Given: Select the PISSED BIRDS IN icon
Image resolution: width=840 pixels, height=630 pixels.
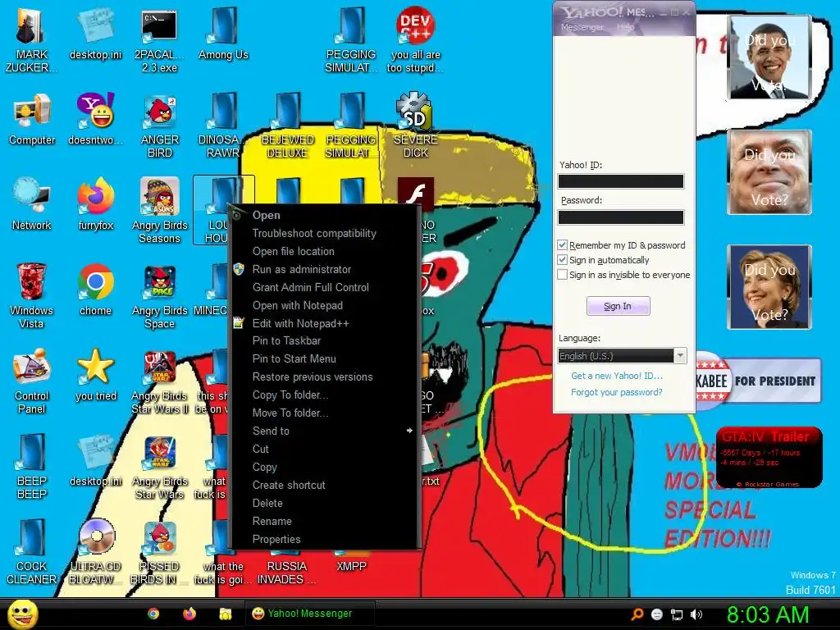Looking at the screenshot, I should pos(160,552).
